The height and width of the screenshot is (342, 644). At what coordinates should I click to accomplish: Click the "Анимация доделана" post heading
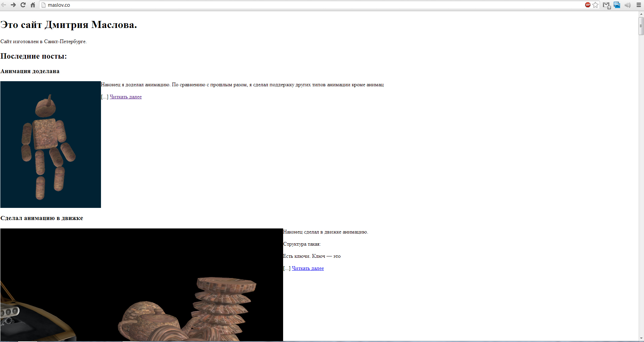point(30,71)
